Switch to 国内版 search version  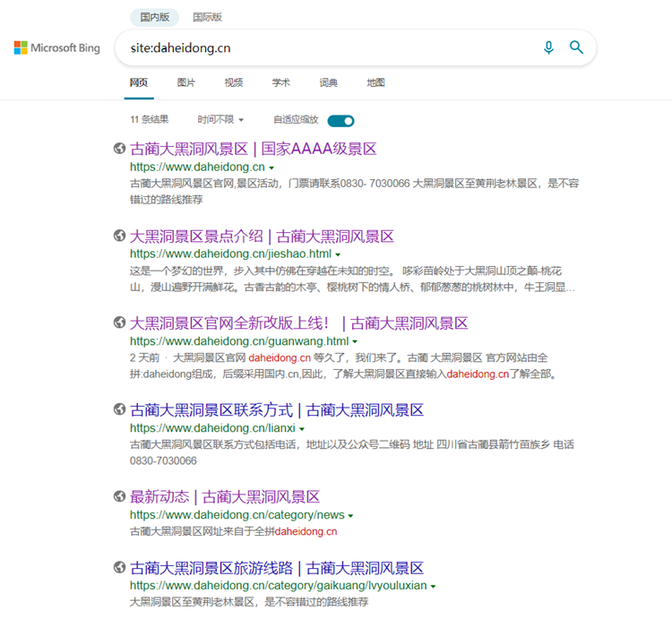(x=155, y=17)
